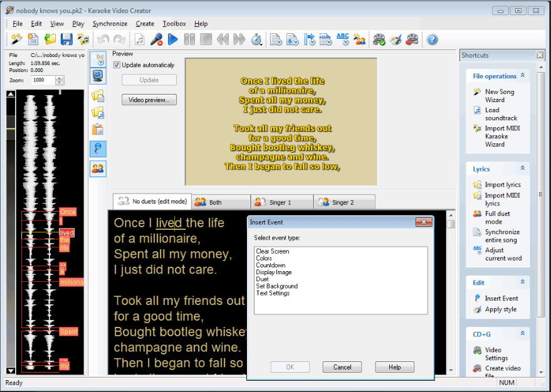Click the blue Help question mark icon
This screenshot has width=551, height=392.
click(x=432, y=39)
